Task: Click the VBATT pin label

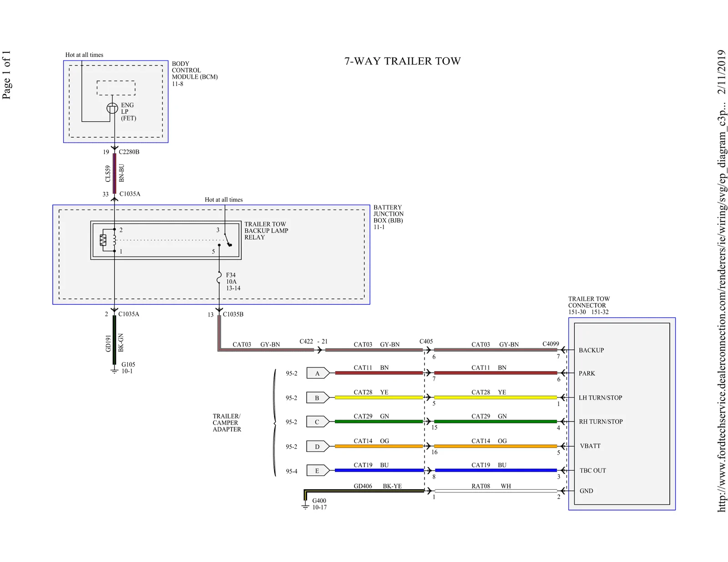Action: click(590, 446)
